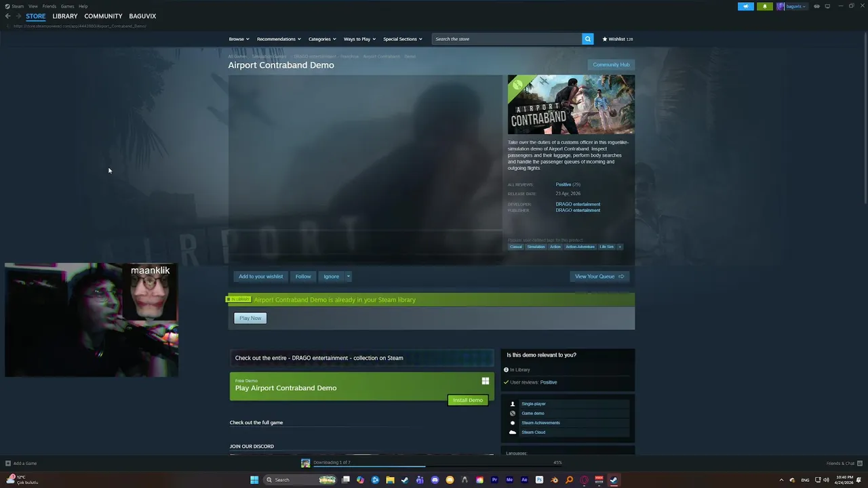This screenshot has width=868, height=488.
Task: Expand the Browse store dropdown
Action: coord(239,39)
